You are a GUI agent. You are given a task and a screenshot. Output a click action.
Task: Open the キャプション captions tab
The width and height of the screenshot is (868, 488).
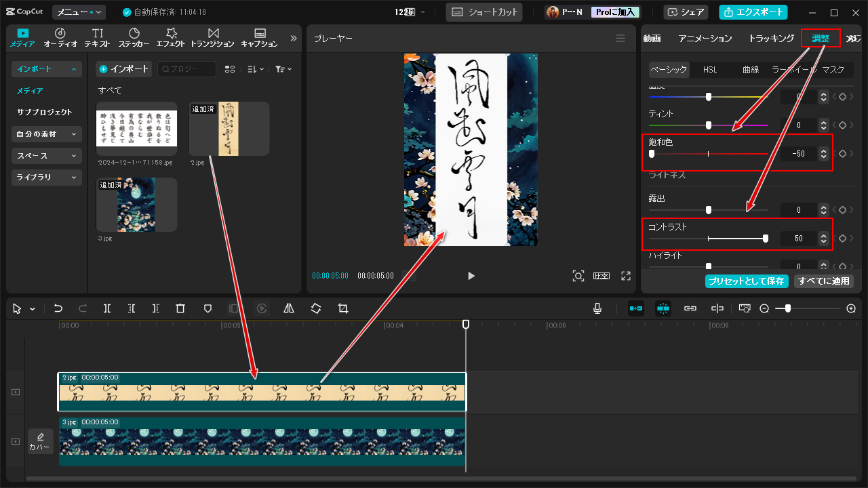tap(259, 38)
